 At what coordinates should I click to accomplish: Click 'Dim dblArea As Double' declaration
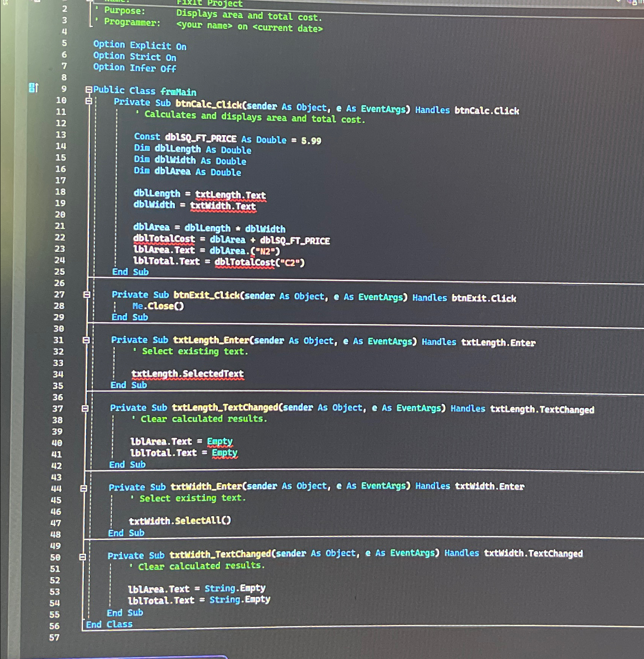pos(187,171)
